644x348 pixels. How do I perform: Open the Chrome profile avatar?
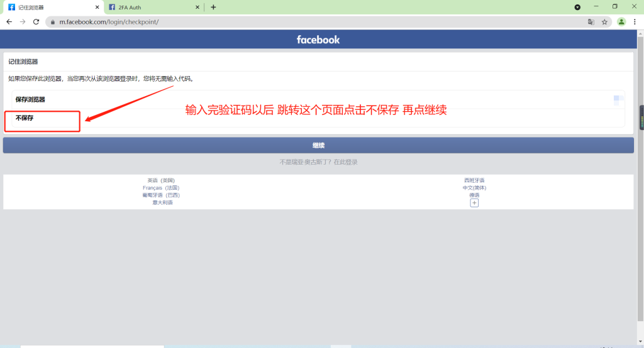[621, 21]
